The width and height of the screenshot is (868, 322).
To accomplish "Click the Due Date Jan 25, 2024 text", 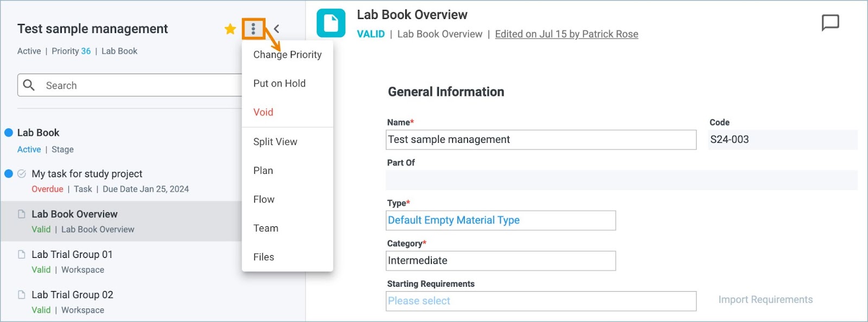I will 145,189.
